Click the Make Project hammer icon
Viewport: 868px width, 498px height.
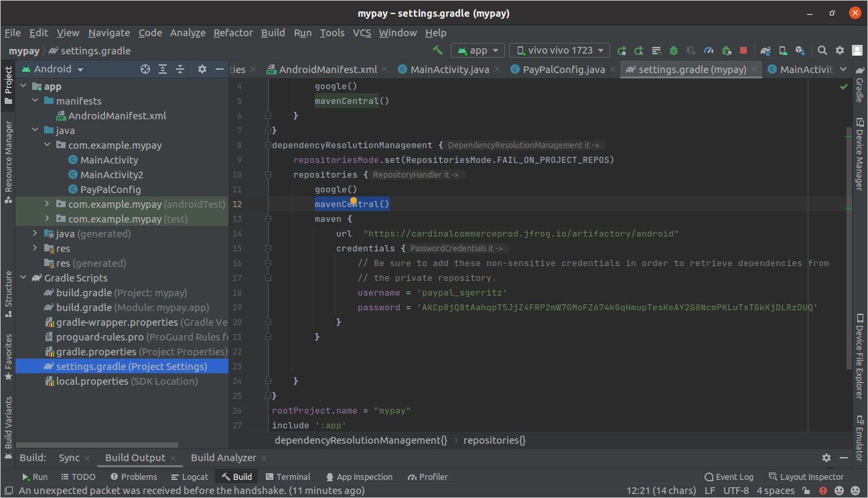[437, 50]
